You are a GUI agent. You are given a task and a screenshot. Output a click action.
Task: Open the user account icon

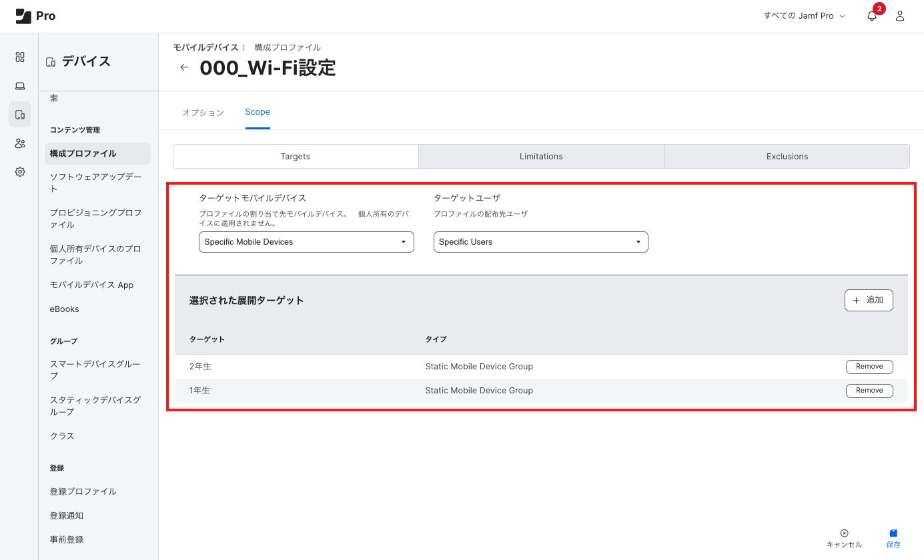coord(900,16)
